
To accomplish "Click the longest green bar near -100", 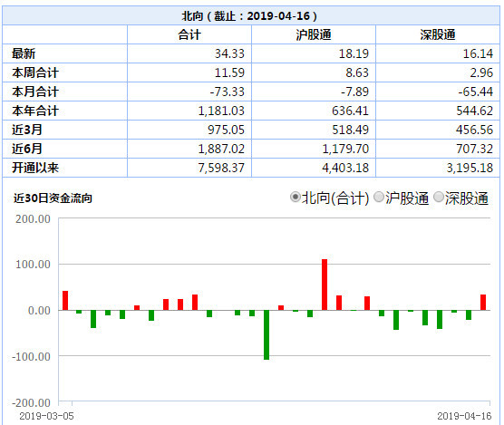I will [267, 334].
